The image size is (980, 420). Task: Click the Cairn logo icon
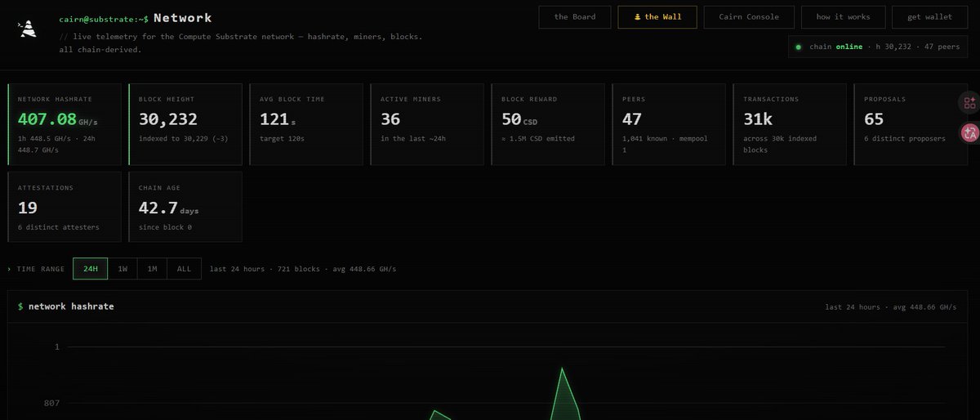pos(27,28)
